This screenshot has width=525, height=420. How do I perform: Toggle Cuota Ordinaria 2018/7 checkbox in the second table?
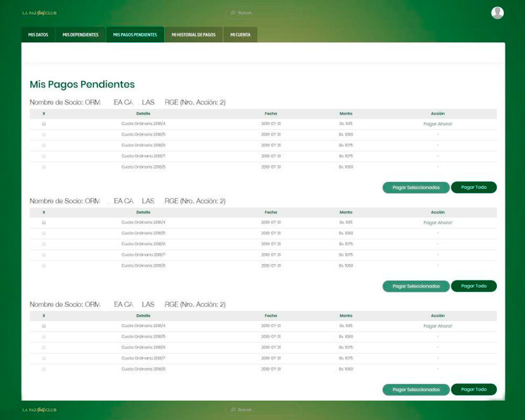(x=44, y=255)
